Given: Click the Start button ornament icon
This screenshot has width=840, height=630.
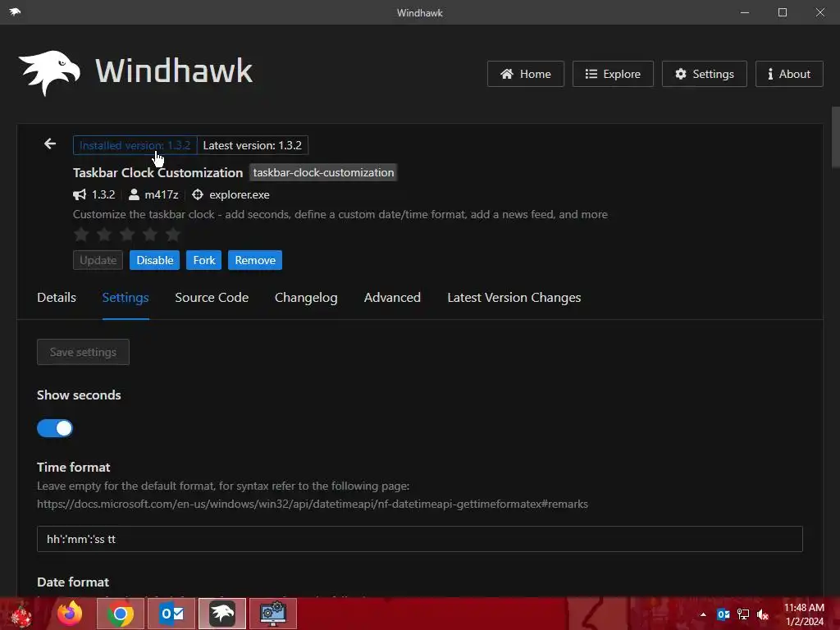Looking at the screenshot, I should [x=21, y=615].
